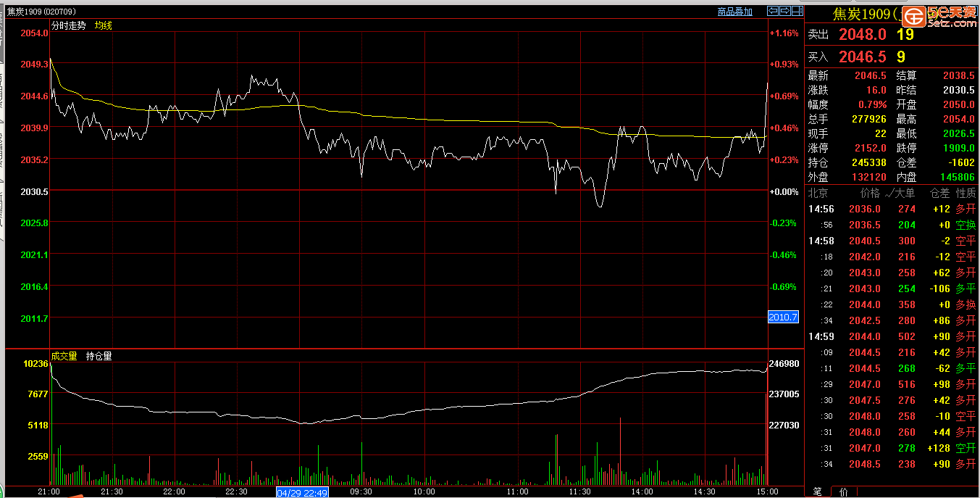Click the 昨结 value 2030.5
Screen dimensions: 980x498
pyautogui.click(x=959, y=90)
